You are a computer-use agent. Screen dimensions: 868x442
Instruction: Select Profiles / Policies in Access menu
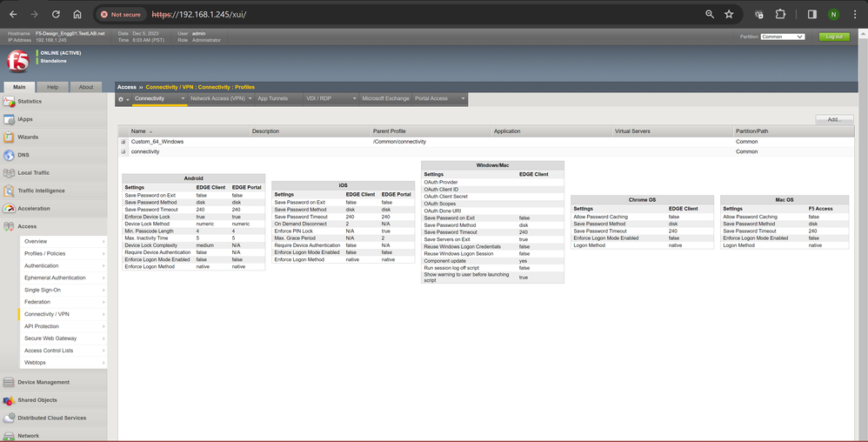(x=45, y=253)
